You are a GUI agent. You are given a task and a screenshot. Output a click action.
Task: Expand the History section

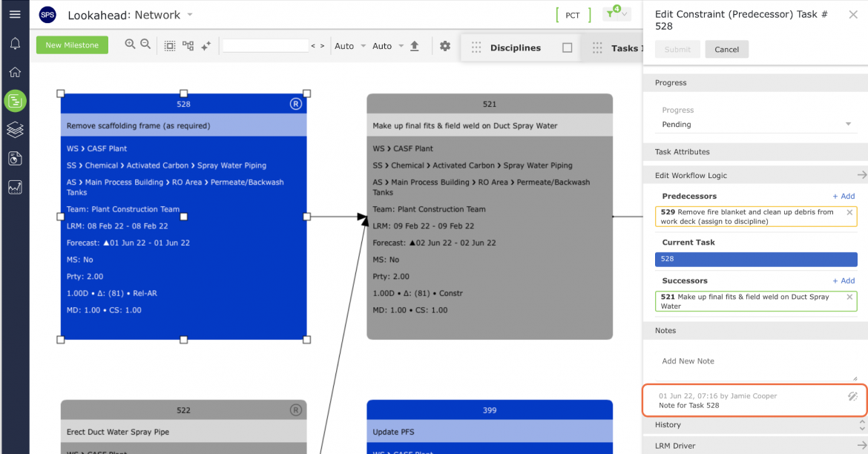755,424
